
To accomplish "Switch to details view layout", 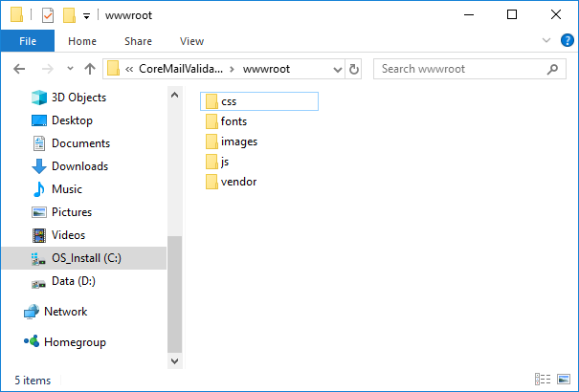I will coord(543,380).
